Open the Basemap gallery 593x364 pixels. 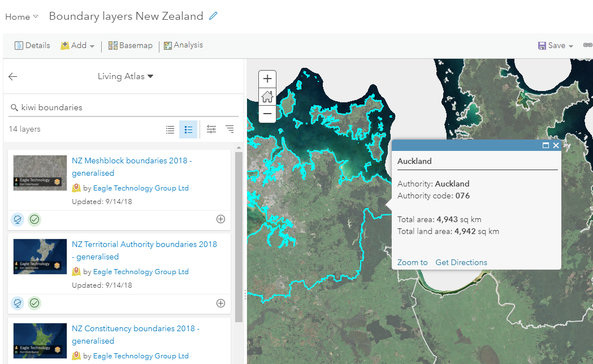(x=131, y=45)
